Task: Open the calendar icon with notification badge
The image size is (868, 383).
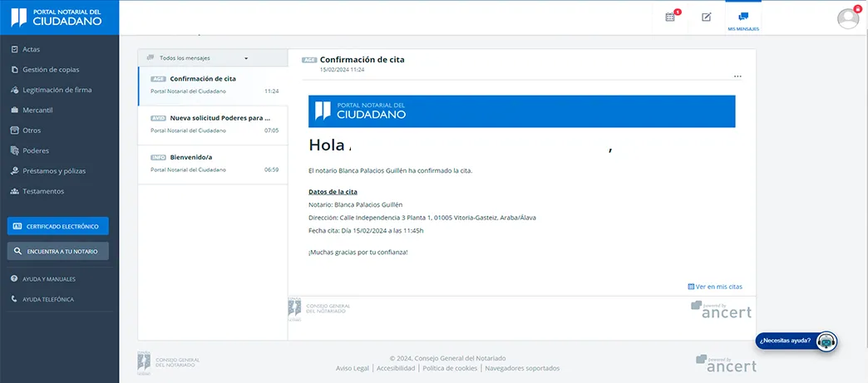Action: click(671, 17)
